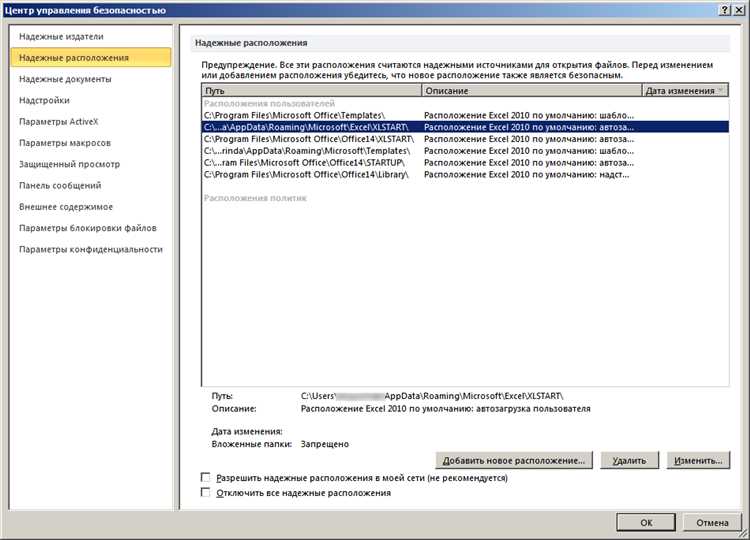Click Добавить новое расположение button
The height and width of the screenshot is (540, 750).
514,461
